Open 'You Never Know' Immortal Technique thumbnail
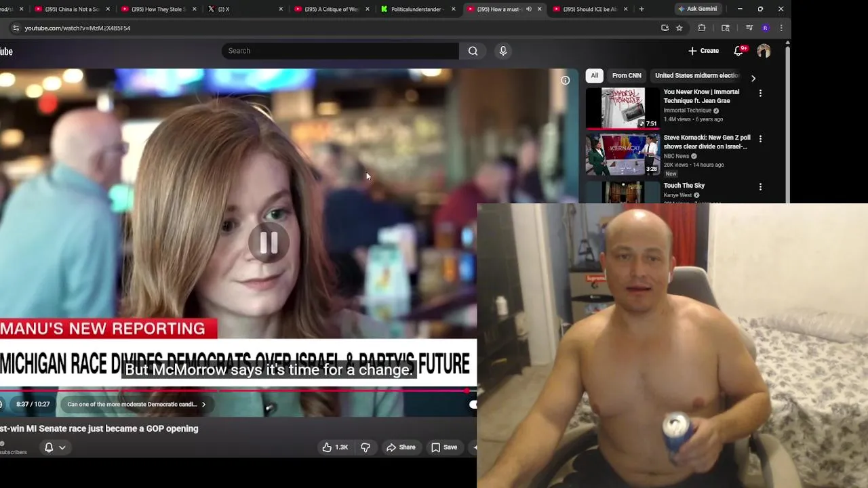The height and width of the screenshot is (488, 868). [x=623, y=108]
